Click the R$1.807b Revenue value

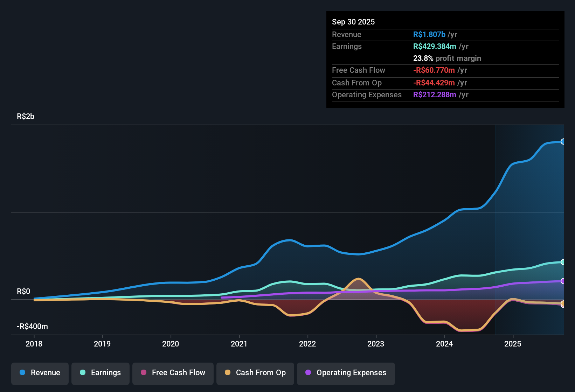click(x=429, y=34)
